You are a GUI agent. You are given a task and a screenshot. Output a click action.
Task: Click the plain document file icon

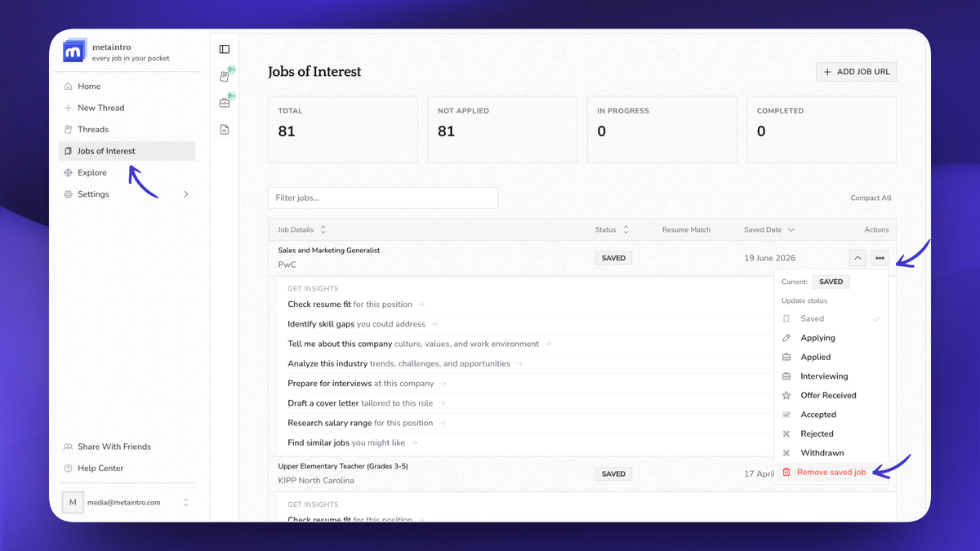coord(225,130)
